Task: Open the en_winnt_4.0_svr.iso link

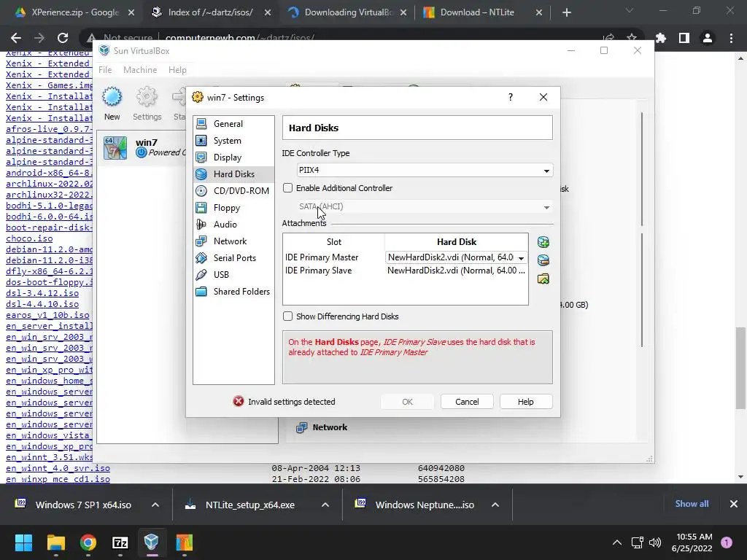Action: point(58,469)
